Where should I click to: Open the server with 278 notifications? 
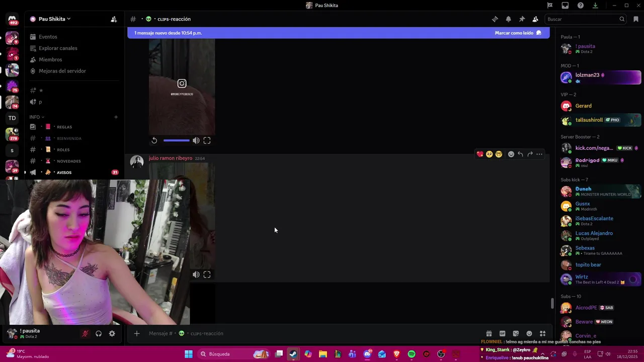tap(12, 134)
